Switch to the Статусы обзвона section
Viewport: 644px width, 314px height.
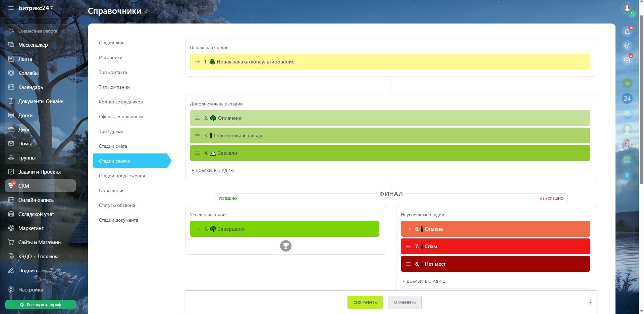117,206
